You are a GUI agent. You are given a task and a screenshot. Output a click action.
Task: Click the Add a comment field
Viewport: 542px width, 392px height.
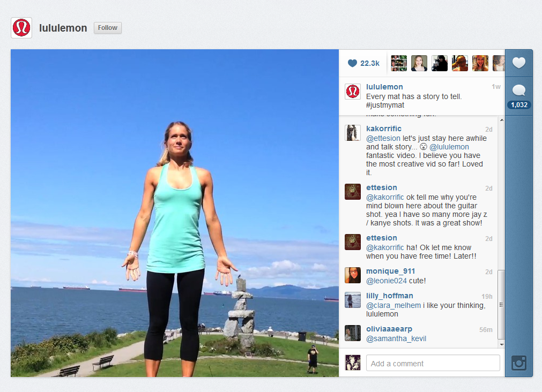click(433, 363)
